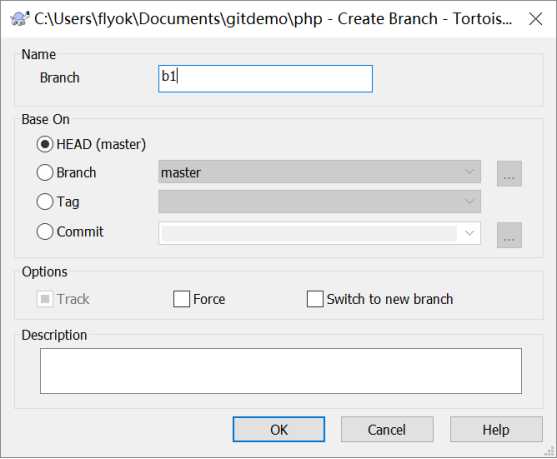557x459 pixels.
Task: Click the TortoiseGit turtle icon in title bar
Action: point(19,18)
